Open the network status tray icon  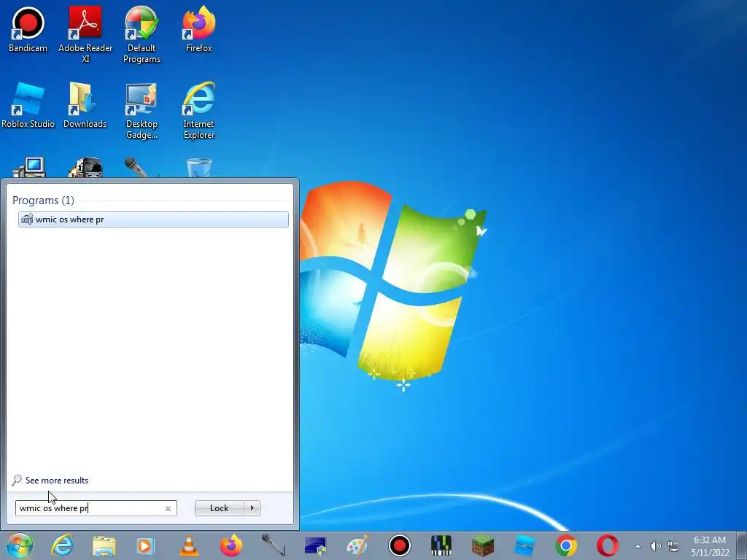point(673,546)
